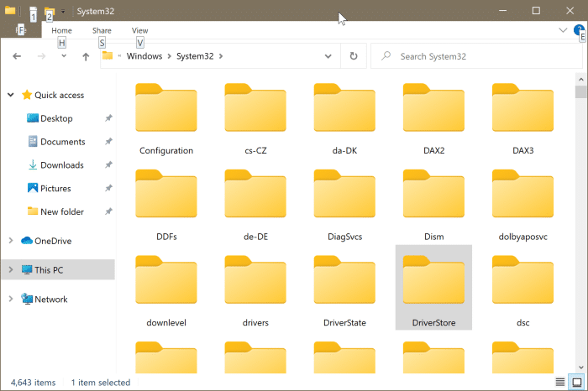
Task: Click the drivers folder
Action: click(255, 292)
